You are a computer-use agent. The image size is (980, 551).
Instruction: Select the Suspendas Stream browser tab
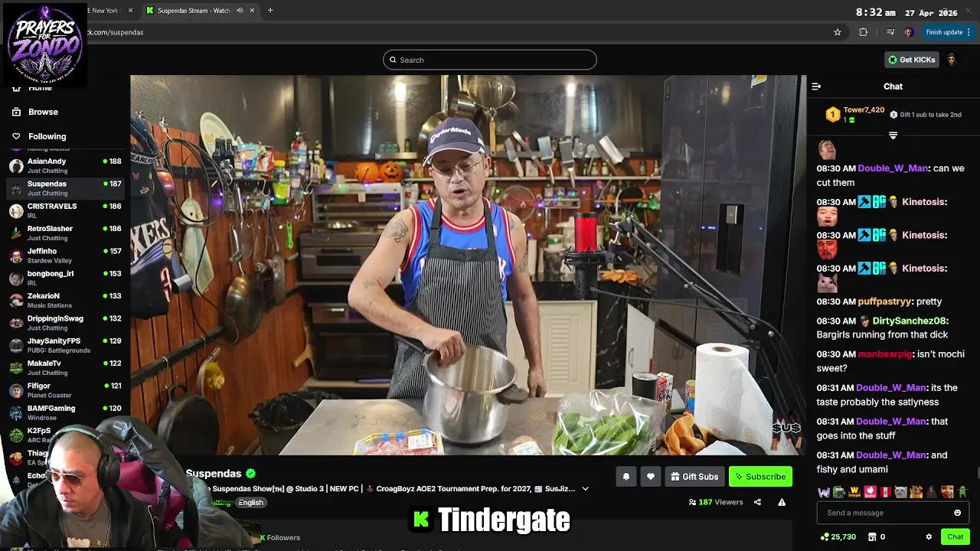tap(201, 11)
